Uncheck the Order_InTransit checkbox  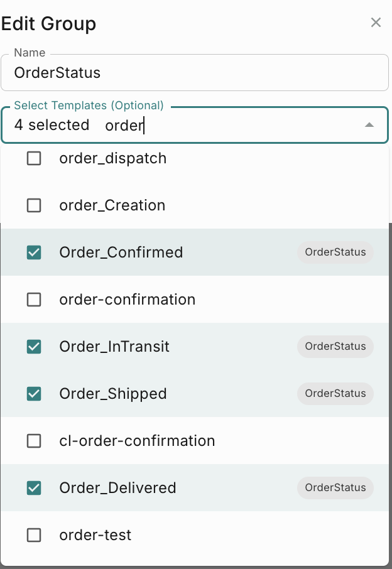tap(34, 347)
